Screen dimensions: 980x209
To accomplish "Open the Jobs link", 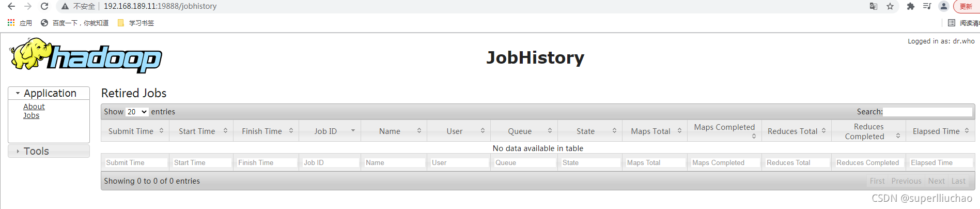I will tap(31, 115).
